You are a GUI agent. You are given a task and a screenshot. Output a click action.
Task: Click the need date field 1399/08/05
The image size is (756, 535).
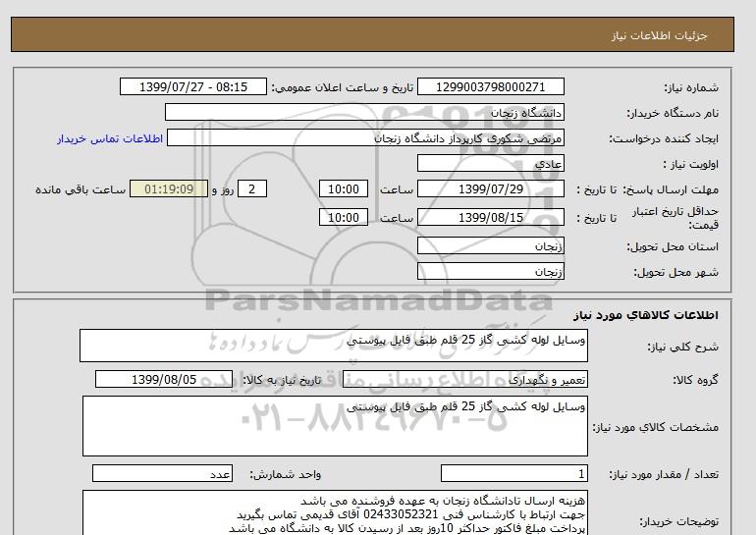coord(164,379)
